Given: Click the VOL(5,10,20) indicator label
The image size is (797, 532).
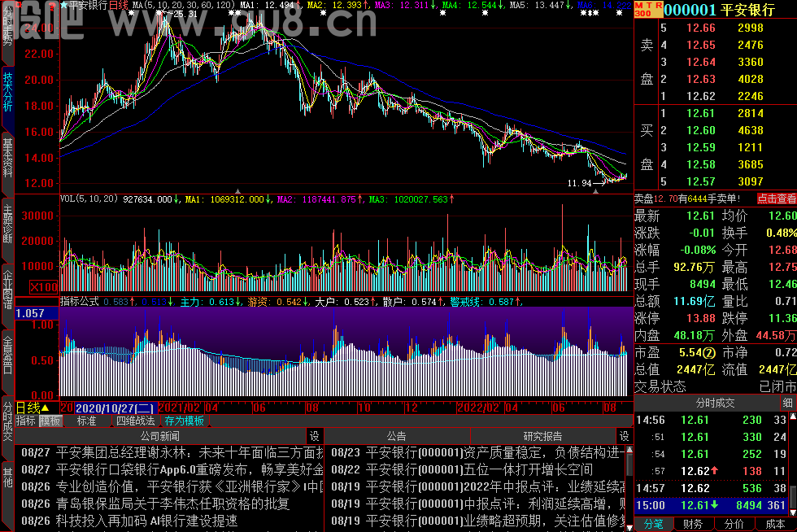Looking at the screenshot, I should (x=89, y=198).
